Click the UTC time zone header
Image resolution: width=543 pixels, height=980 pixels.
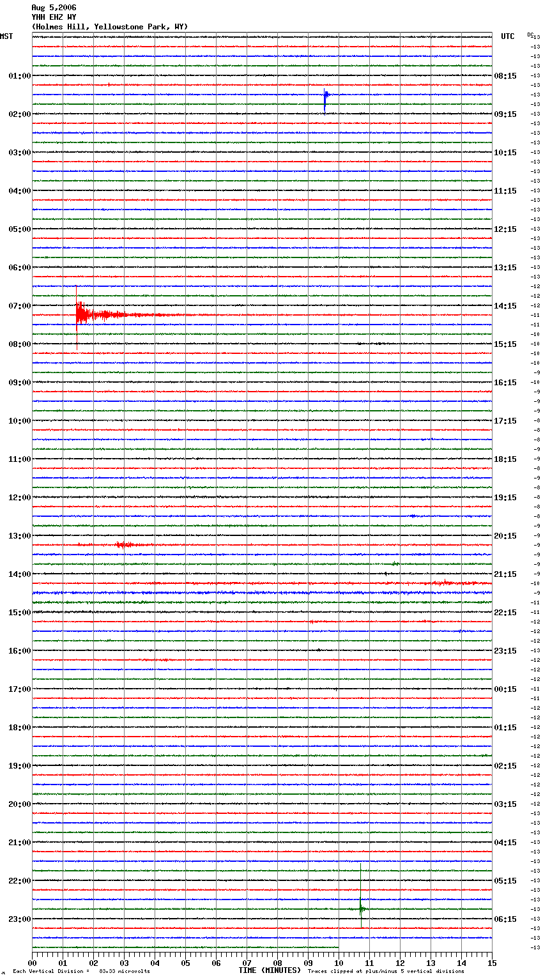[508, 36]
